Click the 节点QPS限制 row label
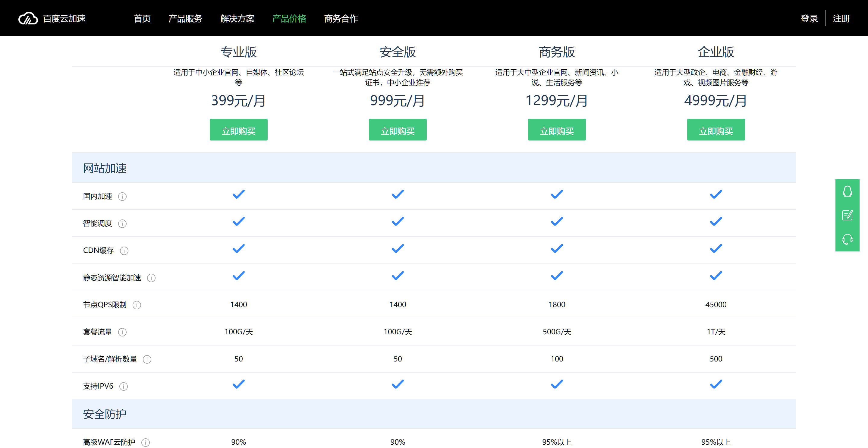 coord(105,305)
